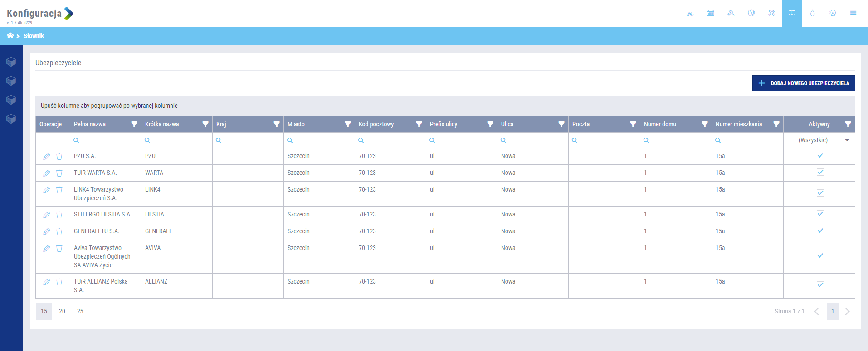The width and height of the screenshot is (868, 351).
Task: Open filter funnel on Miasto column
Action: 347,124
